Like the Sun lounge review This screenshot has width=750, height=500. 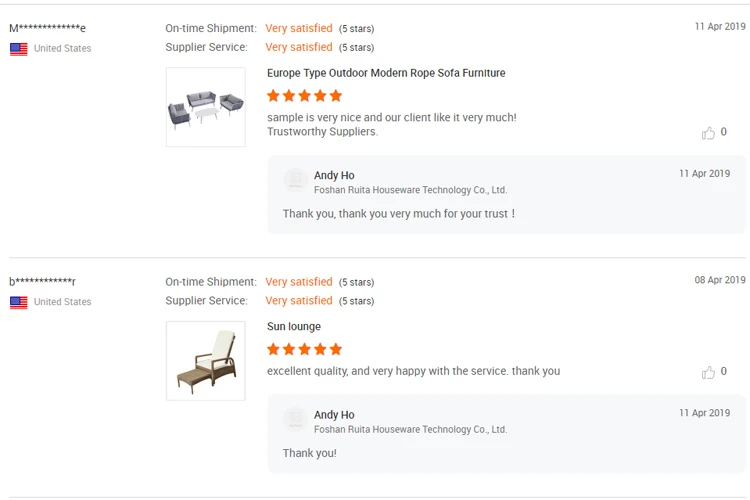coord(709,372)
